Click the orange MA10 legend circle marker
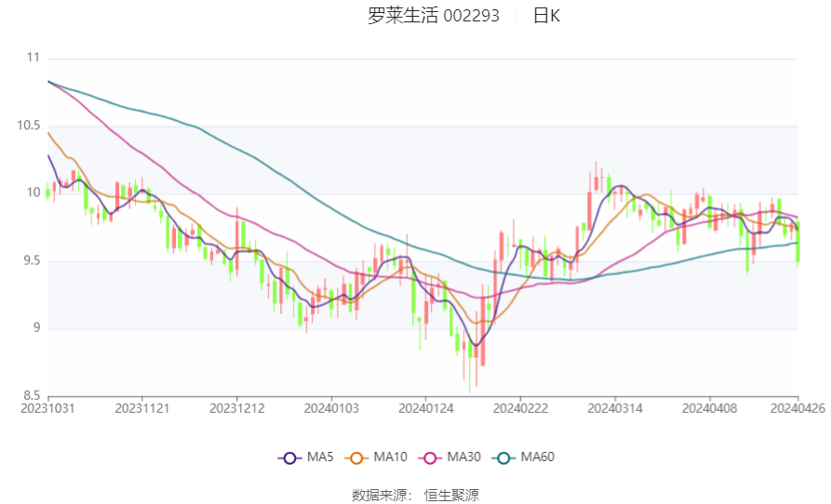Screen dimensions: 831x504 355,458
